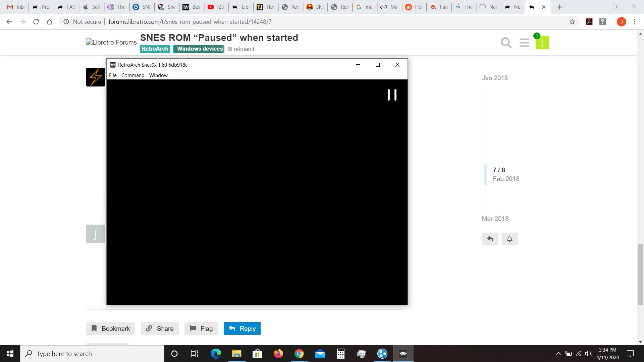This screenshot has height=362, width=644.
Task: Switch to Chrome on the taskbar
Action: click(x=299, y=354)
